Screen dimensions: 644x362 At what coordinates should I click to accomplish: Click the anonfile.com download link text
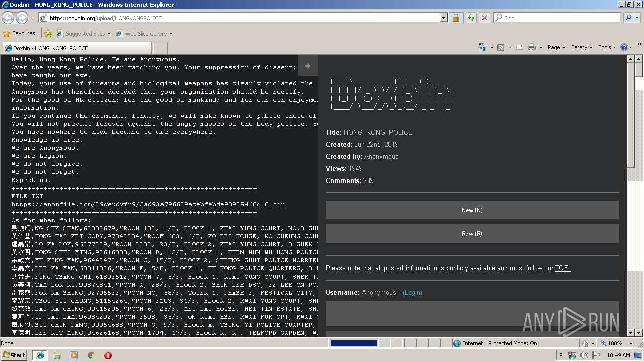point(148,204)
